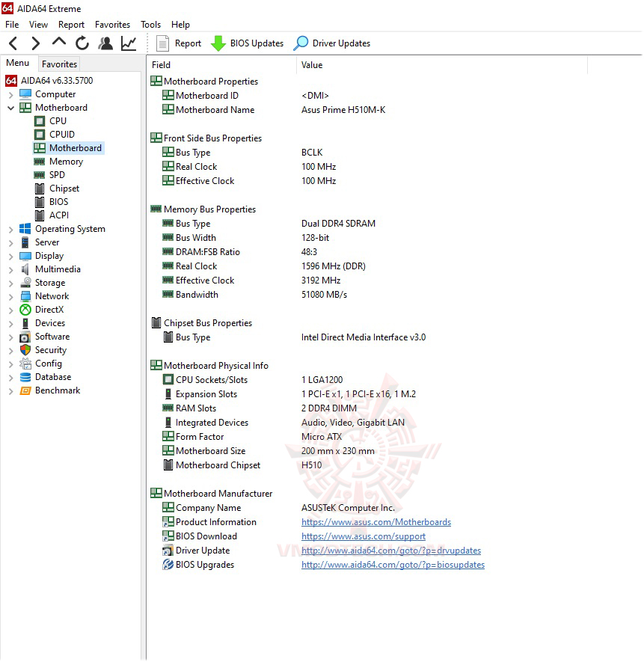Click the Value column header
Viewport: 644px width, 662px height.
point(442,65)
